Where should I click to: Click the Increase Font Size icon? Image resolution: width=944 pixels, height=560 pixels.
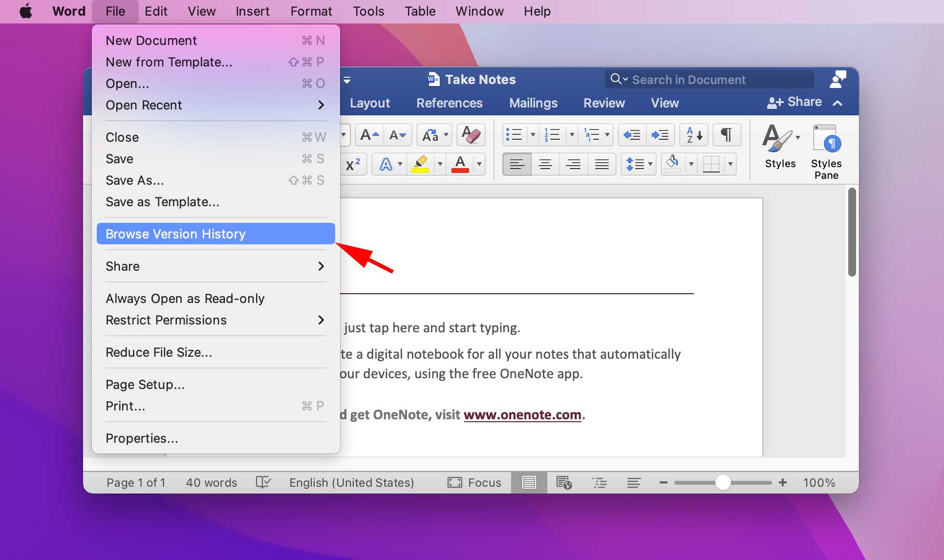point(369,135)
